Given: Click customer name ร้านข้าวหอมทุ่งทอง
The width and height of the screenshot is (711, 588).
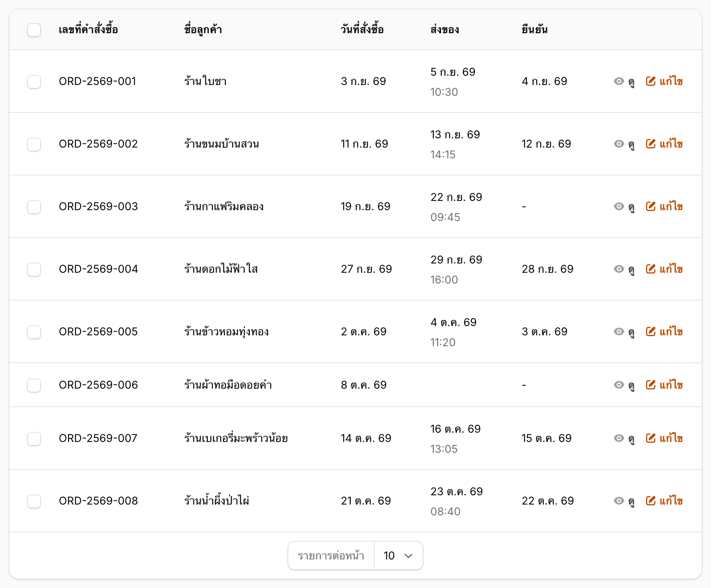Looking at the screenshot, I should click(x=226, y=331).
